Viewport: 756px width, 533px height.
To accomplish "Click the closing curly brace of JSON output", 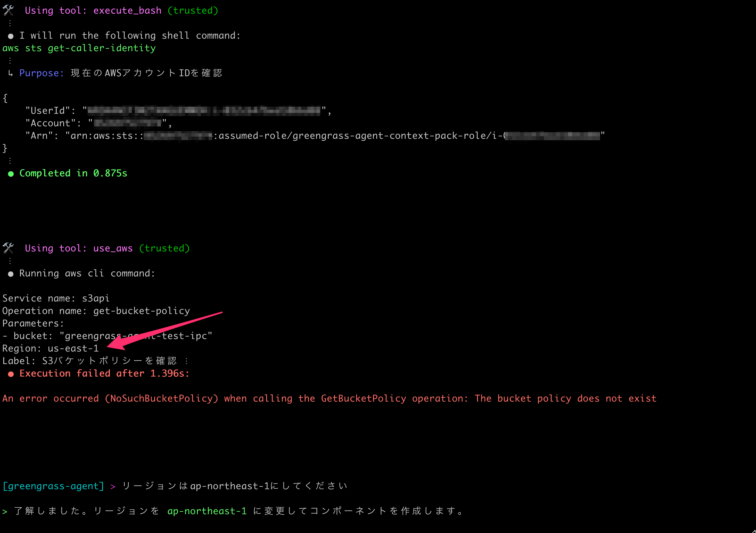I will 5,148.
